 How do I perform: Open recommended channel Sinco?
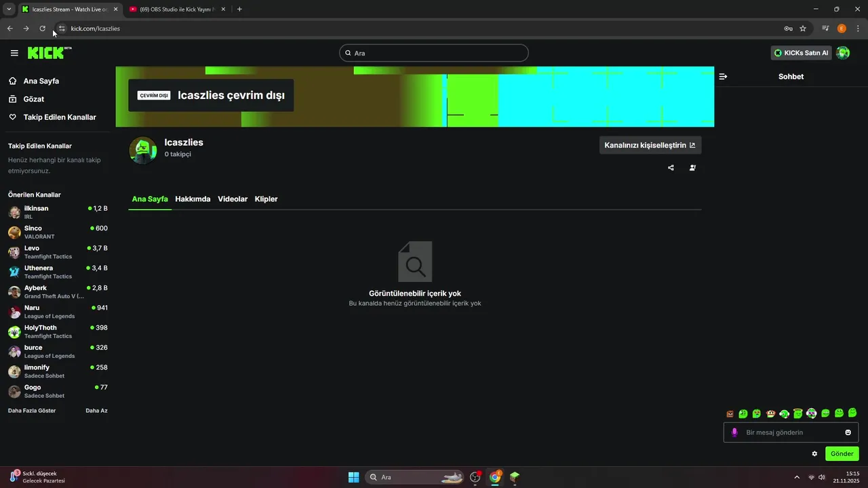click(58, 232)
